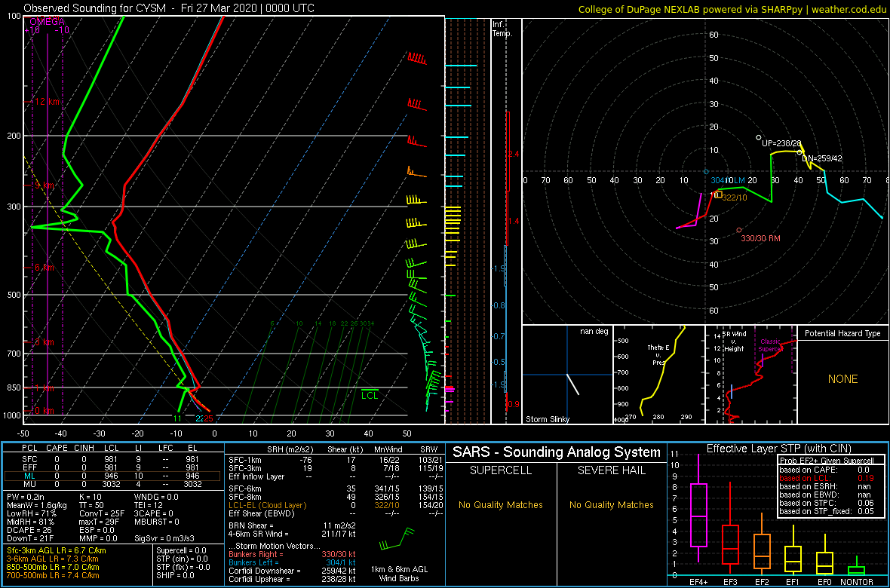Click the blue left-mover circle marker on hodograph
Screen dimensions: 890x588
[x=706, y=171]
